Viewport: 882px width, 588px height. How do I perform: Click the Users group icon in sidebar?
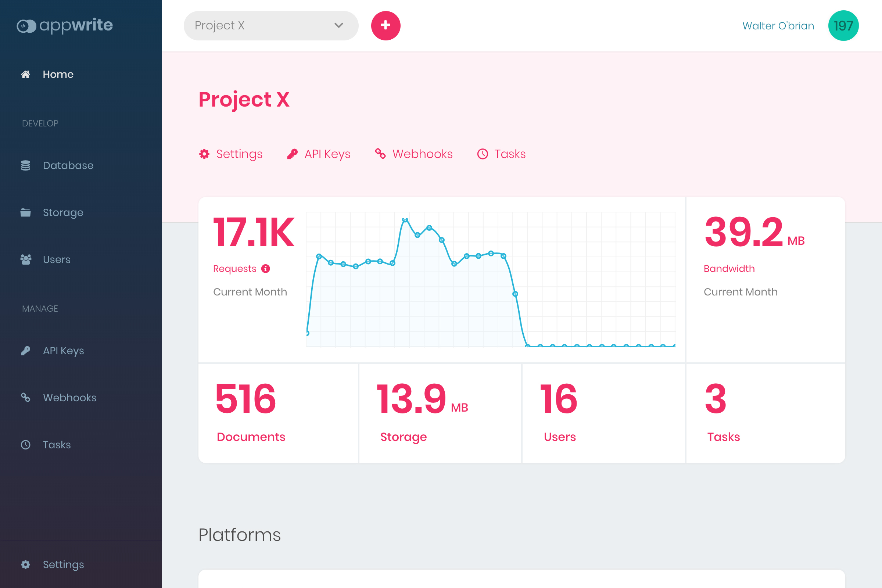coord(25,259)
